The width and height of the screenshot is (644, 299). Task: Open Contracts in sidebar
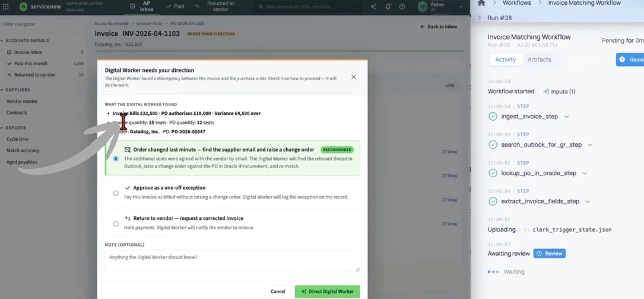[x=17, y=113]
